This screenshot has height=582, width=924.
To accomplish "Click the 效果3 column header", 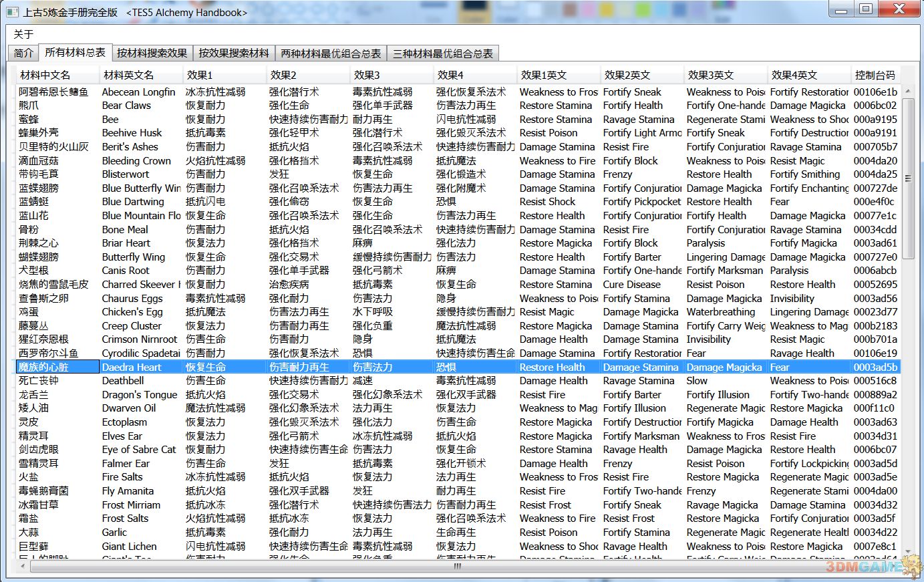I will point(391,75).
